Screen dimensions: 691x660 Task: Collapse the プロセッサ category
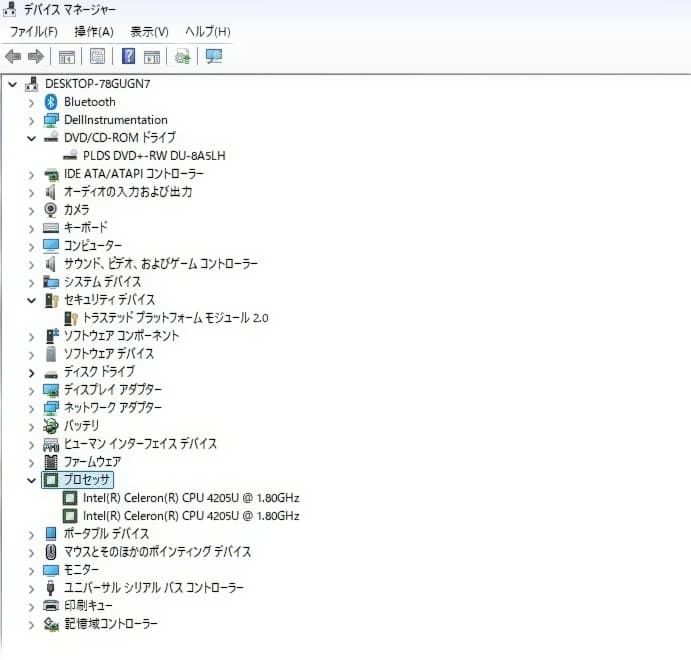click(x=31, y=480)
